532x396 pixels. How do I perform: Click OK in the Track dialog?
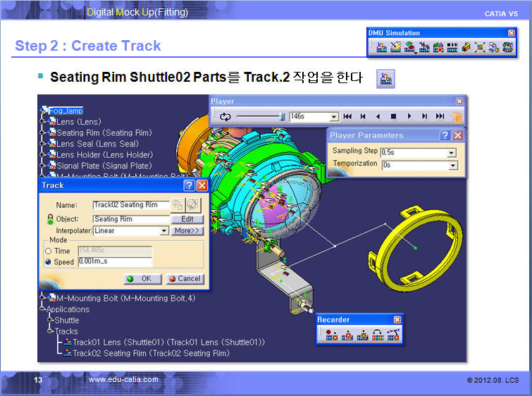tap(140, 278)
